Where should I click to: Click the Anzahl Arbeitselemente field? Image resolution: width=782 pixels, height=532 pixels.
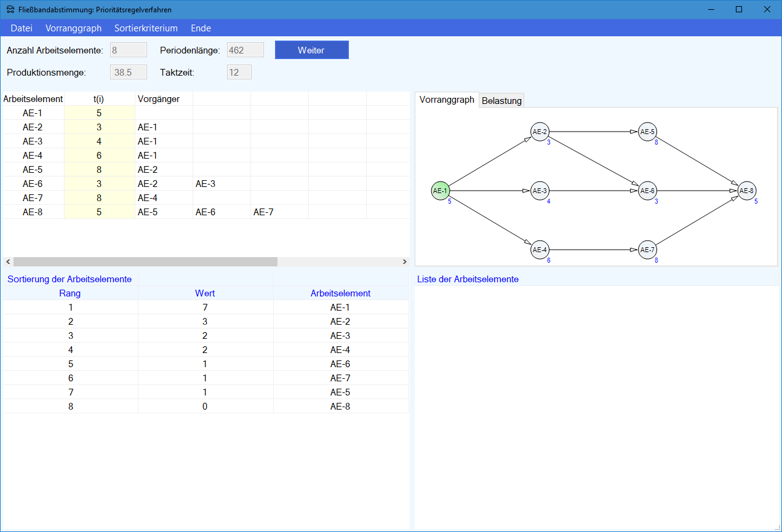[128, 50]
